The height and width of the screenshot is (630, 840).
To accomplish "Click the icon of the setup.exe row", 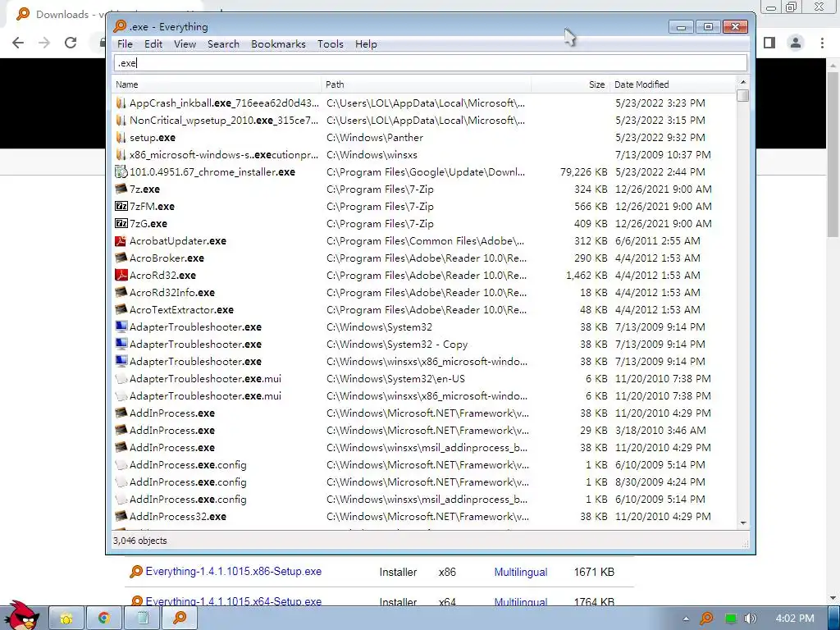I will (121, 137).
